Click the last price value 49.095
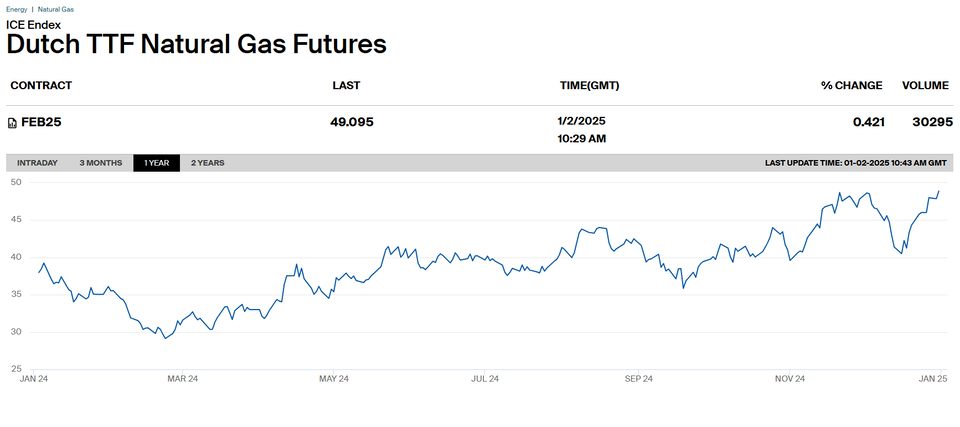 (x=352, y=122)
